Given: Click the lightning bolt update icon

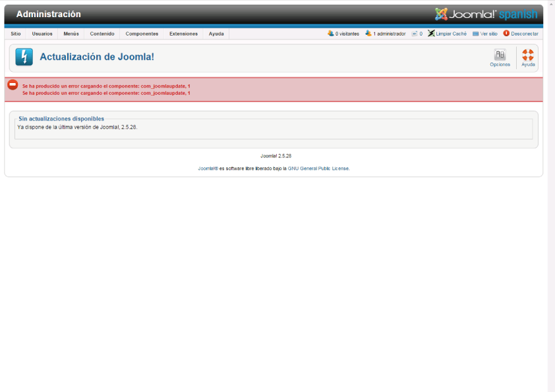Looking at the screenshot, I should (24, 57).
